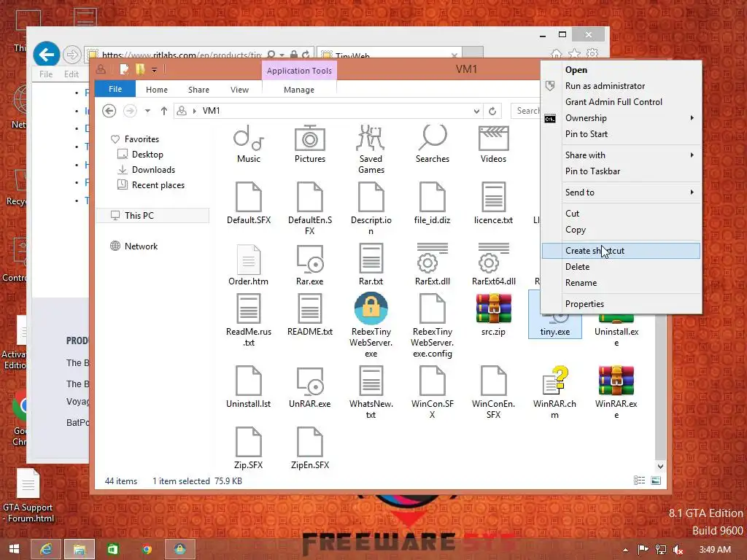Choose Properties in the context menu
The width and height of the screenshot is (747, 560).
[x=621, y=304]
